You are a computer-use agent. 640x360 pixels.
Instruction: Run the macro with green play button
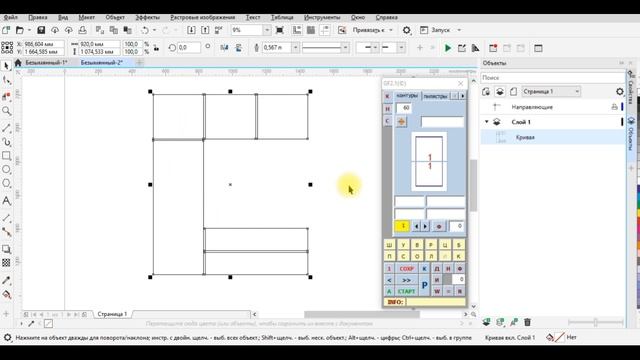[x=448, y=48]
